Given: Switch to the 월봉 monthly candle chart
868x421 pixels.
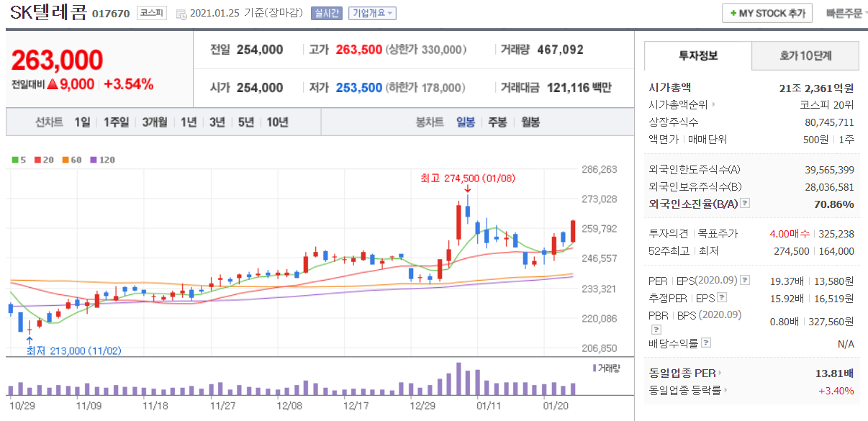Looking at the screenshot, I should click(530, 122).
